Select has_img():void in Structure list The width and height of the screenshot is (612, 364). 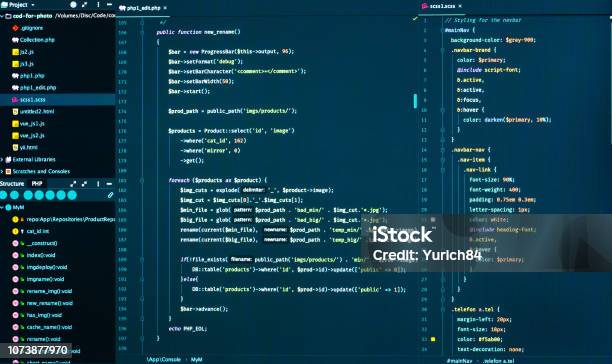coord(44,315)
